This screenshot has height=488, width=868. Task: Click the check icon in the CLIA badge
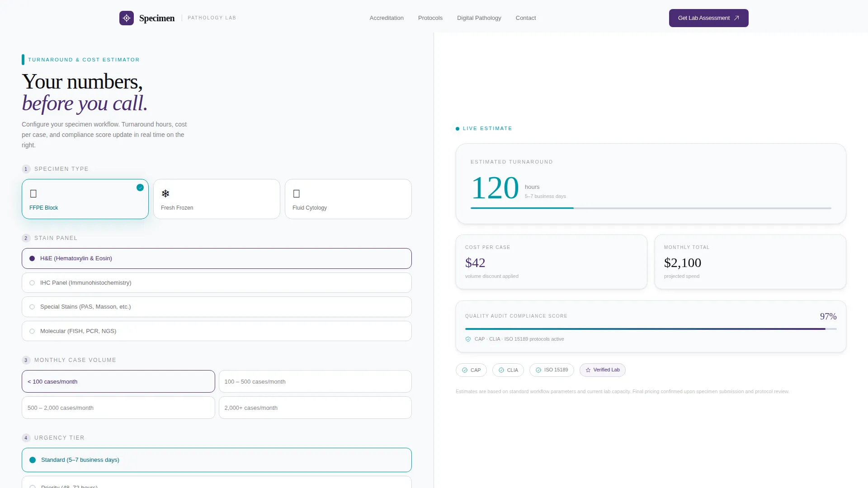click(x=501, y=370)
